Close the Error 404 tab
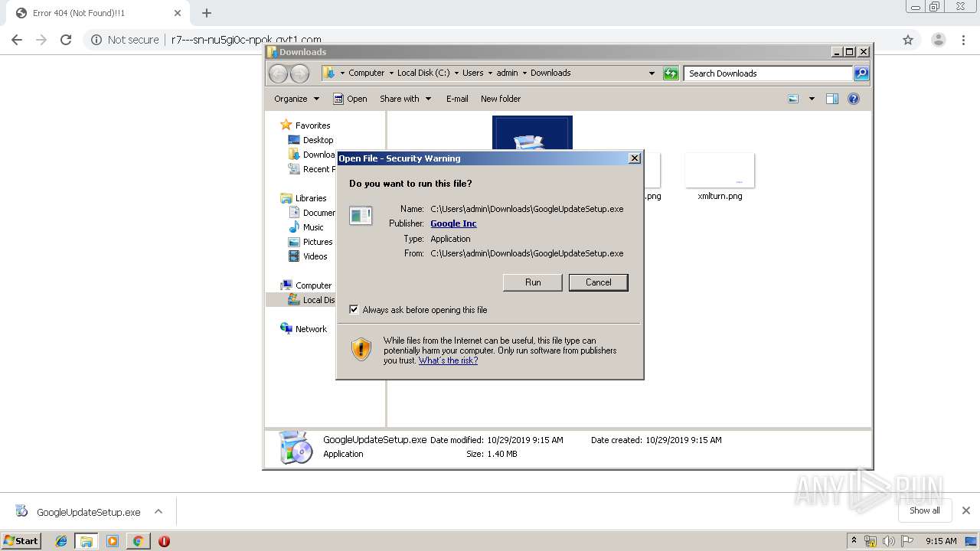The width and height of the screenshot is (980, 551). [177, 13]
